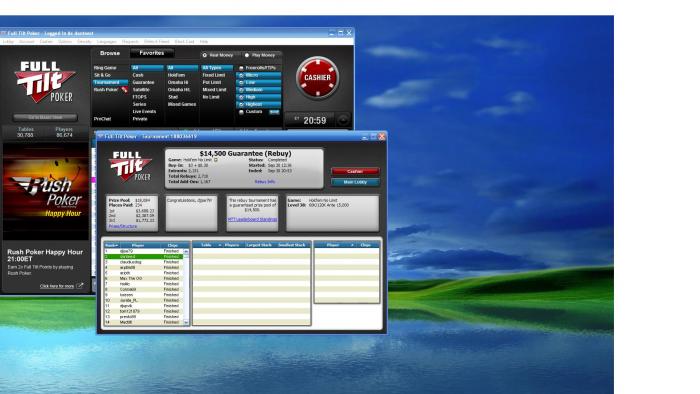The width and height of the screenshot is (700, 394).
Task: Select the Real Money radio button
Action: point(204,55)
